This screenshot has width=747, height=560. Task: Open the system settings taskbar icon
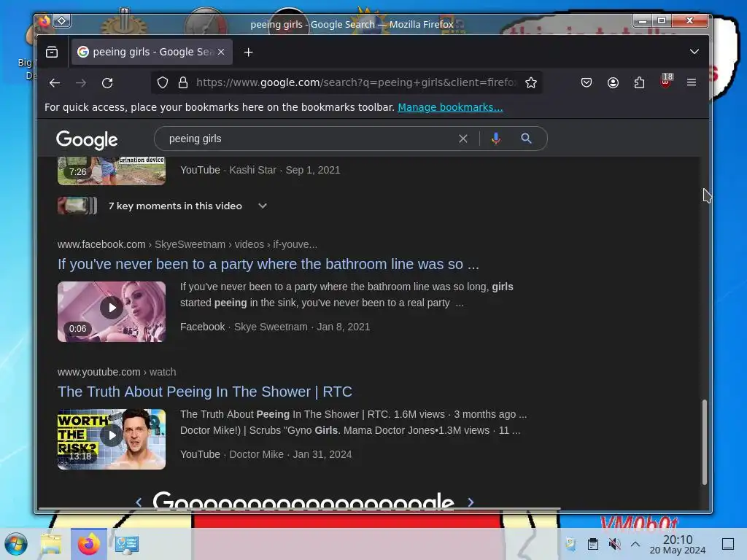point(127,544)
